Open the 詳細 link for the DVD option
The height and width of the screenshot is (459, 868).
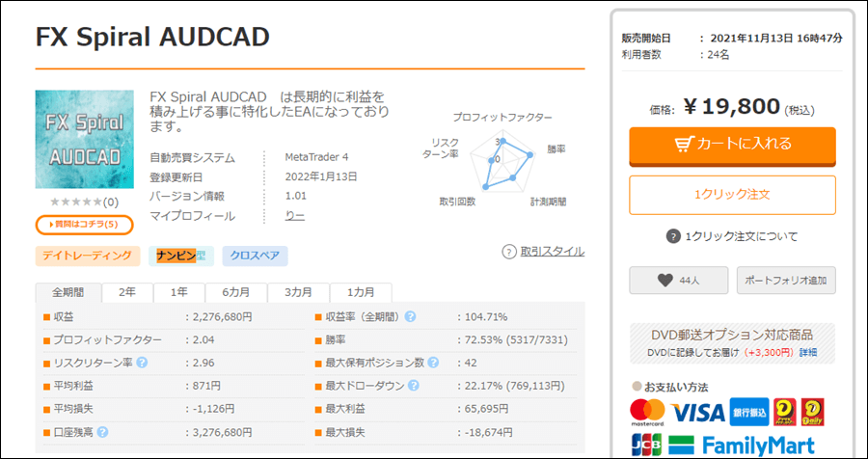[x=807, y=352]
